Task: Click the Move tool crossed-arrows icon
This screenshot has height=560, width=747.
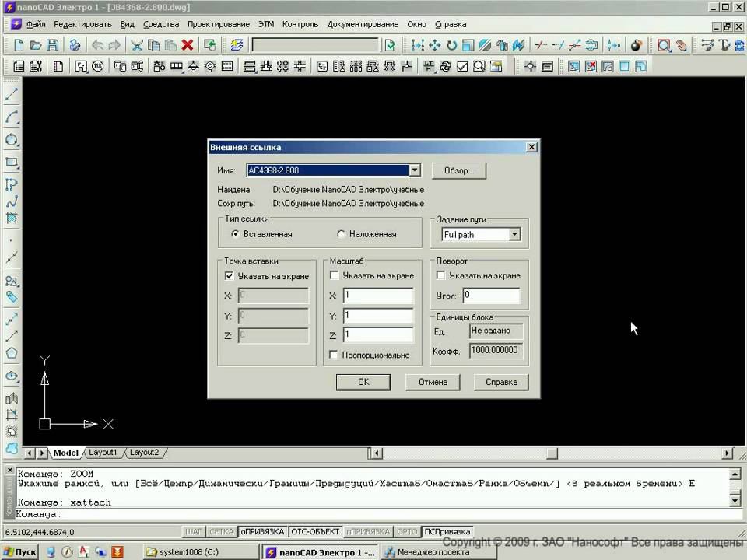Action: pos(434,45)
